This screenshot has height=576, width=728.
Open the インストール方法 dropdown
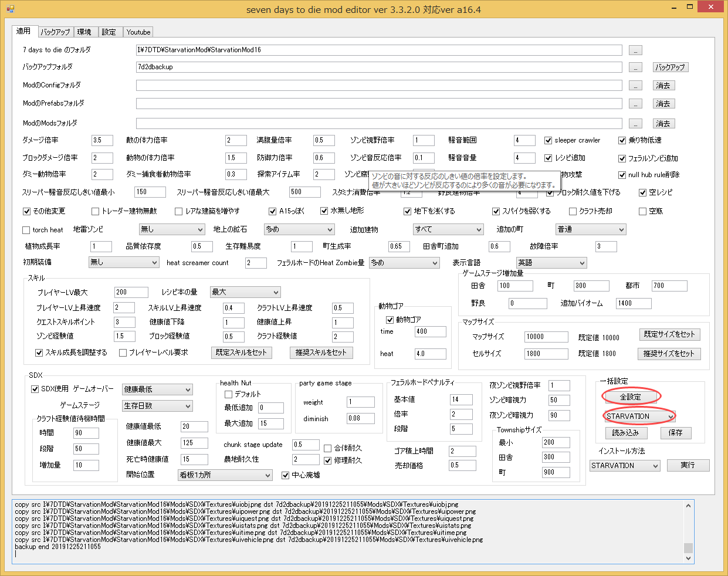625,466
